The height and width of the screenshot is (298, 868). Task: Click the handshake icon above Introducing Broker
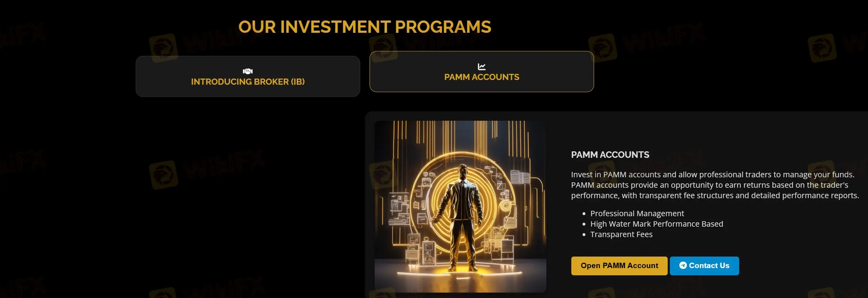click(248, 71)
